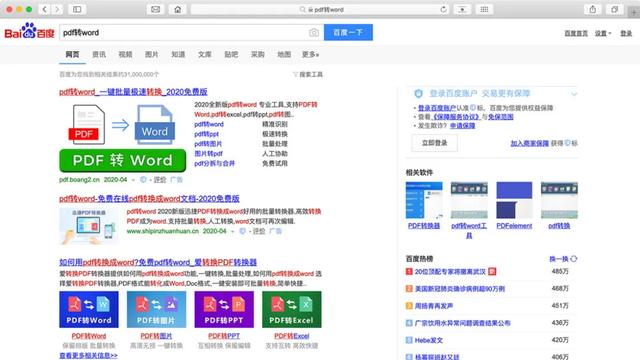Open first result title pdf转word 一键批量极速转换
Image resolution: width=640 pixels, height=360 pixels.
click(x=133, y=92)
